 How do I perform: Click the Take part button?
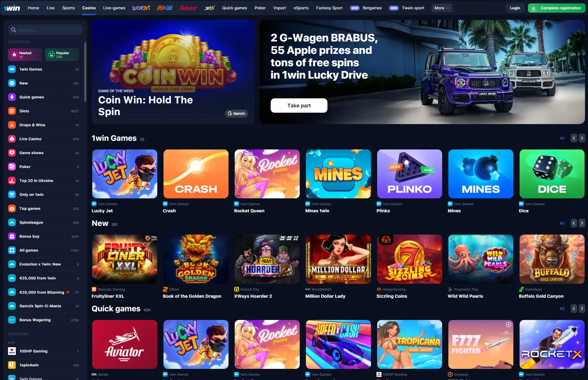point(299,106)
